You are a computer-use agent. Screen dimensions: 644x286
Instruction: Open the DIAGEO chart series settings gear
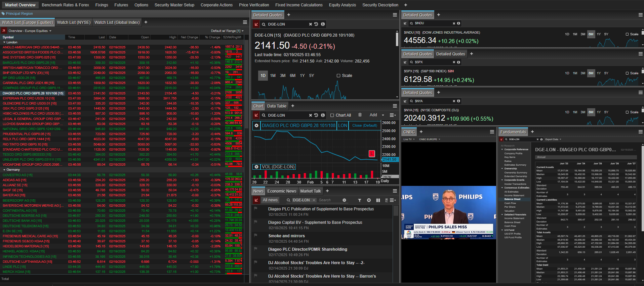pos(256,125)
